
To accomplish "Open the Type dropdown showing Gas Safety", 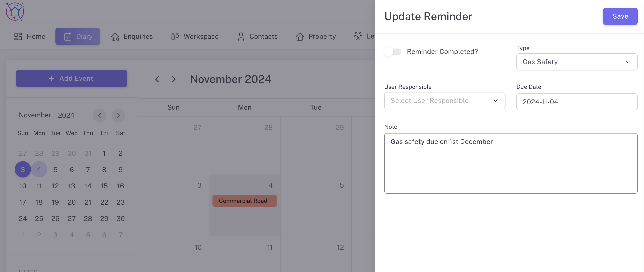I will (x=577, y=62).
